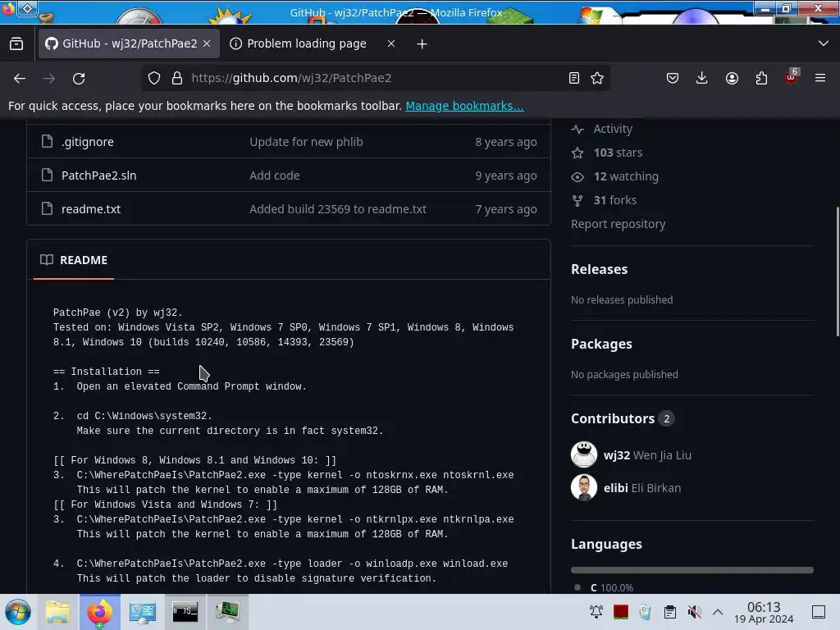The image size is (840, 630).
Task: View the 12 watching list
Action: [626, 176]
